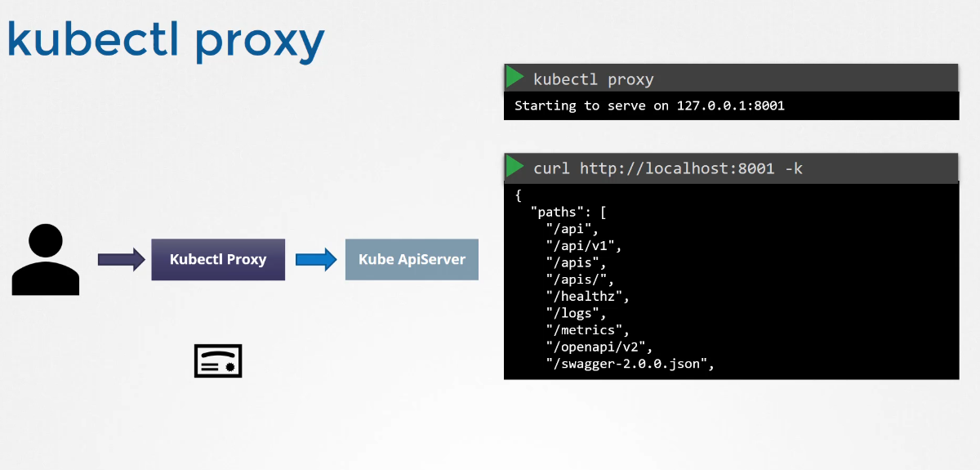The width and height of the screenshot is (980, 470).
Task: Click the "paths": [ line
Action: coord(568,213)
